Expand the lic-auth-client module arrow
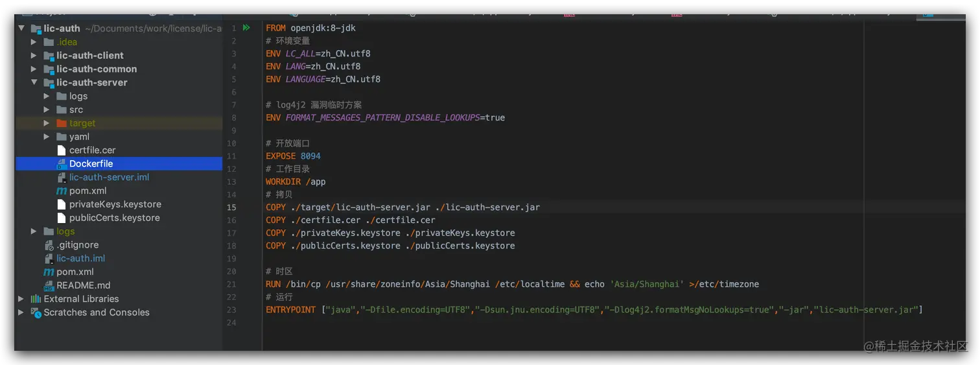 coord(34,56)
